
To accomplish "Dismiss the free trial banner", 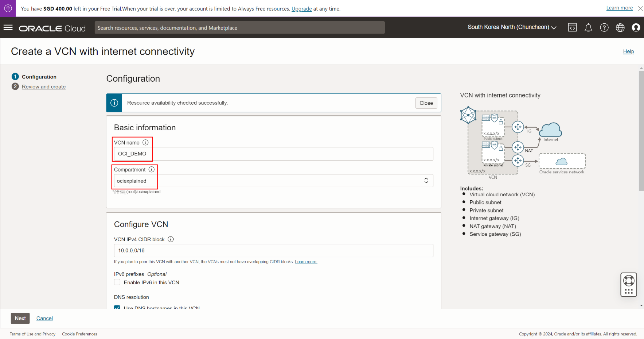I will pos(640,8).
